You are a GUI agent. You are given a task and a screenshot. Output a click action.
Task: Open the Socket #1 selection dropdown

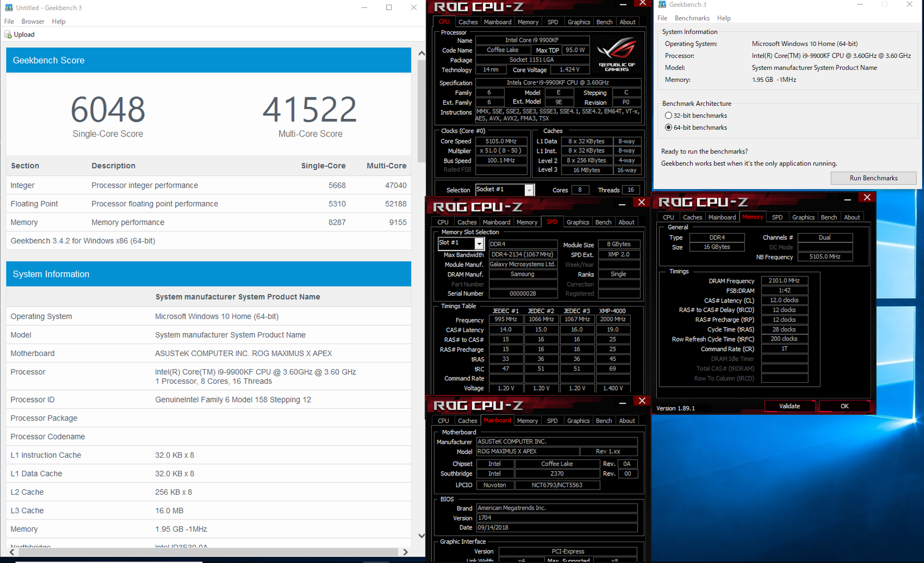(529, 190)
